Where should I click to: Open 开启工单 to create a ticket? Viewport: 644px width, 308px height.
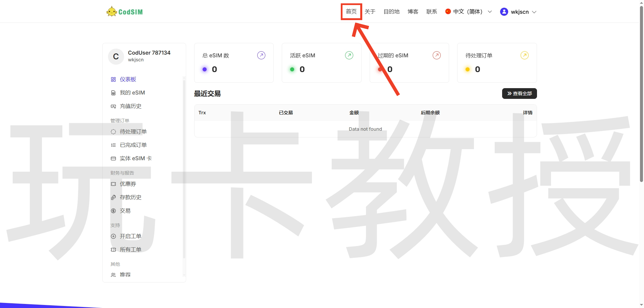click(130, 236)
